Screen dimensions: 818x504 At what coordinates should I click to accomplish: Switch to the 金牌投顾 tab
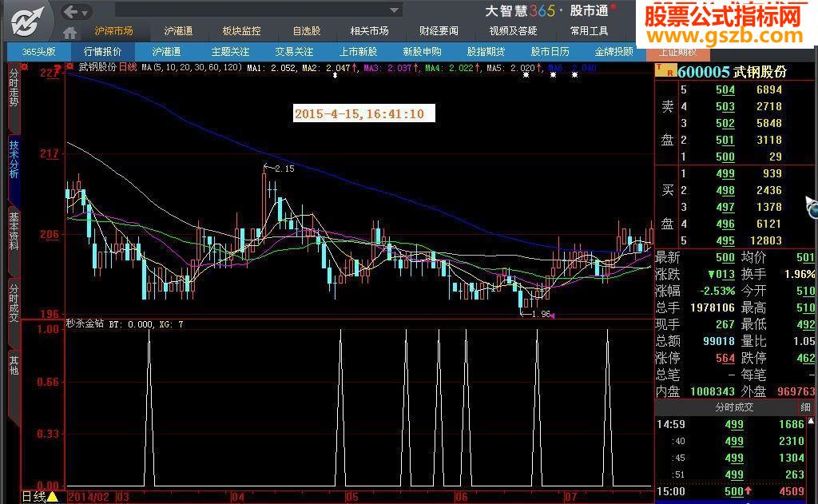point(613,52)
